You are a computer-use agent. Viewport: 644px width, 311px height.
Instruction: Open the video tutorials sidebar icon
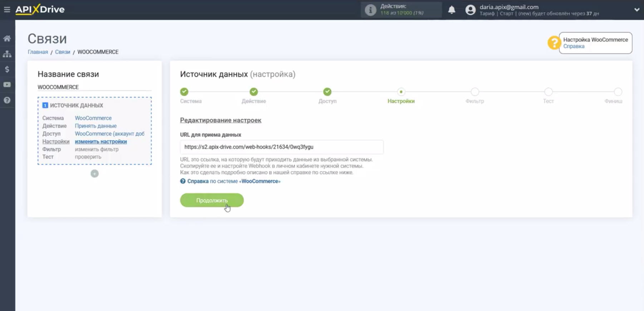click(x=7, y=85)
